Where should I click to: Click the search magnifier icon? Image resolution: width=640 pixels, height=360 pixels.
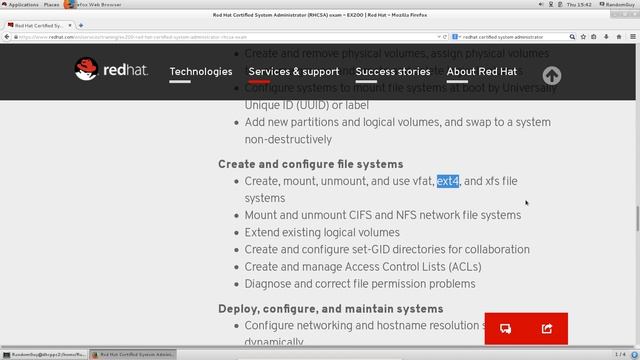coord(572,37)
